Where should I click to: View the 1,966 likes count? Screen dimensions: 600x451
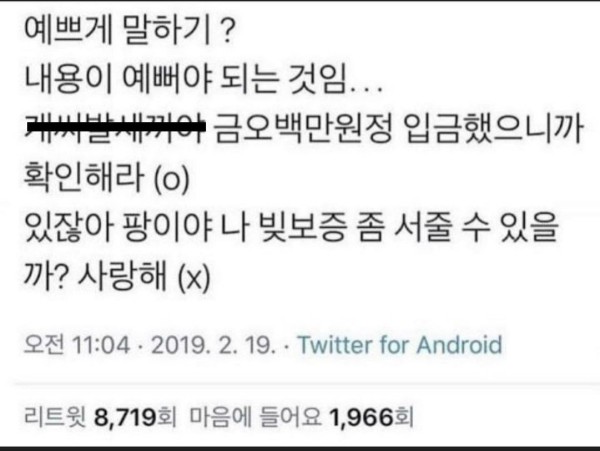(x=361, y=417)
